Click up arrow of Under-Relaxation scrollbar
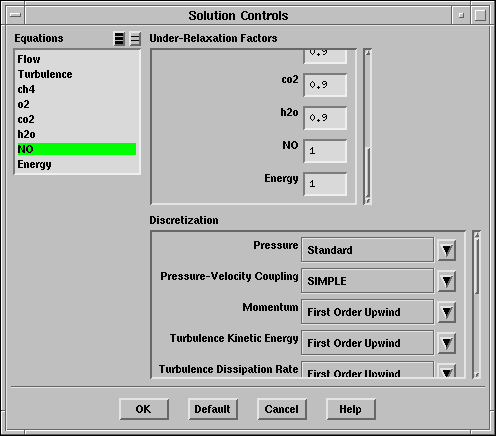 point(368,53)
